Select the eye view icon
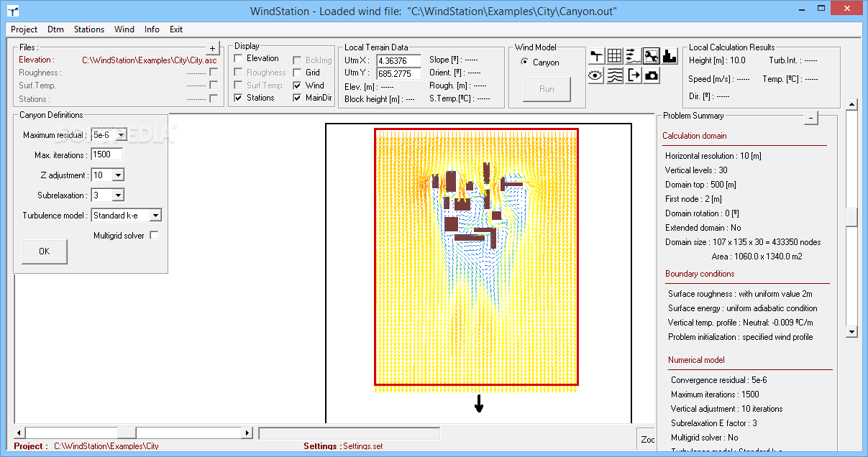868x457 pixels. coord(596,75)
